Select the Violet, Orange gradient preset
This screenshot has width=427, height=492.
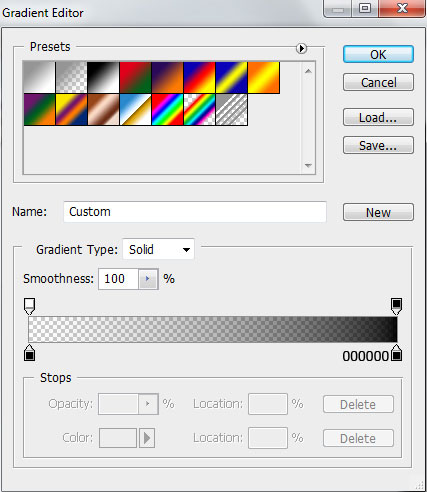point(167,77)
